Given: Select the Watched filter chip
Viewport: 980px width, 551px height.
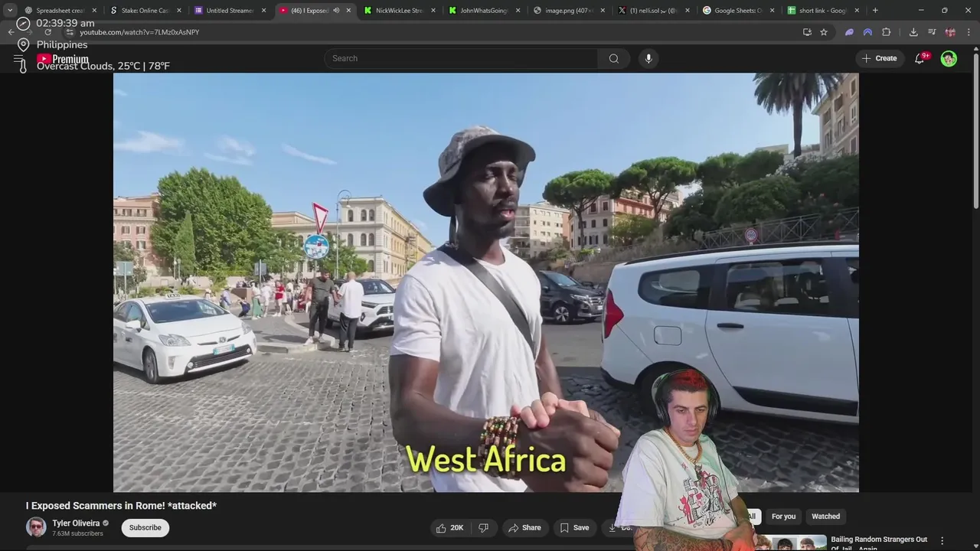Looking at the screenshot, I should [x=825, y=517].
